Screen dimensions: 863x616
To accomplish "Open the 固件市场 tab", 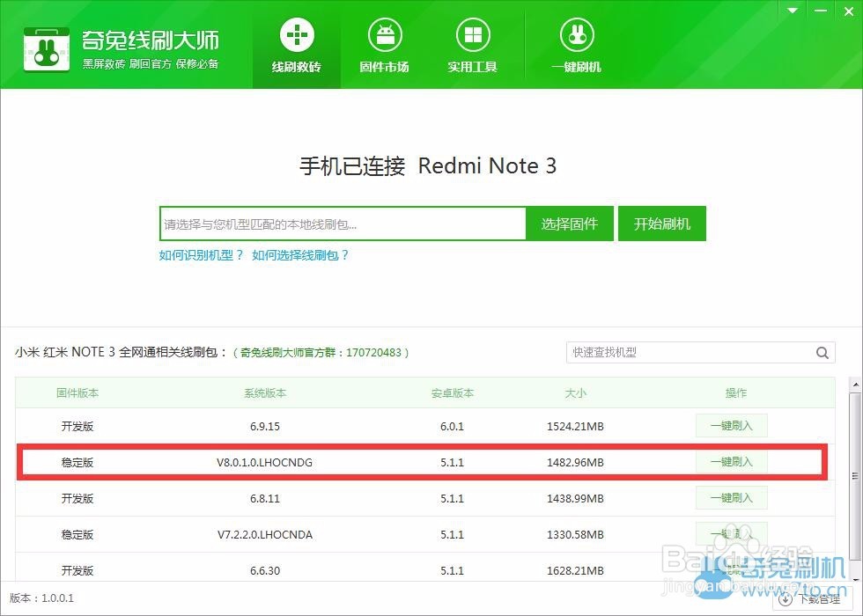I will point(384,45).
